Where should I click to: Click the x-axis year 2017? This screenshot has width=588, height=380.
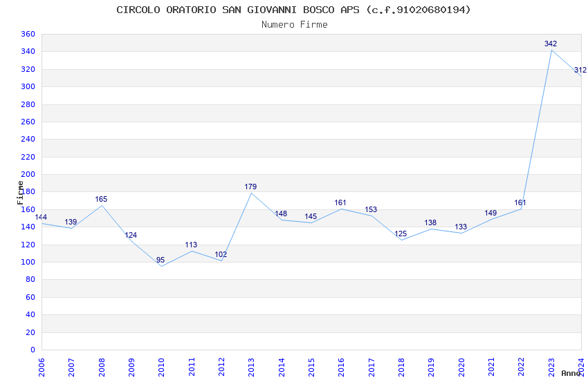(371, 368)
